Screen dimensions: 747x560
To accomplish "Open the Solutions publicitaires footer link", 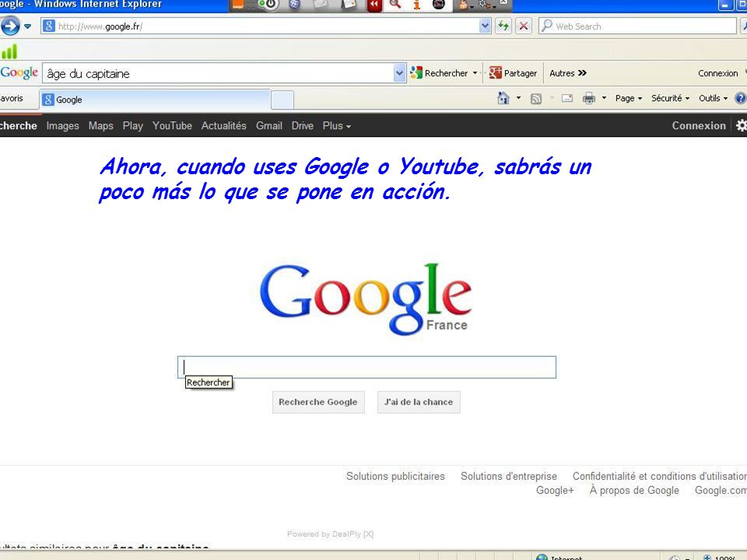I will tap(395, 476).
